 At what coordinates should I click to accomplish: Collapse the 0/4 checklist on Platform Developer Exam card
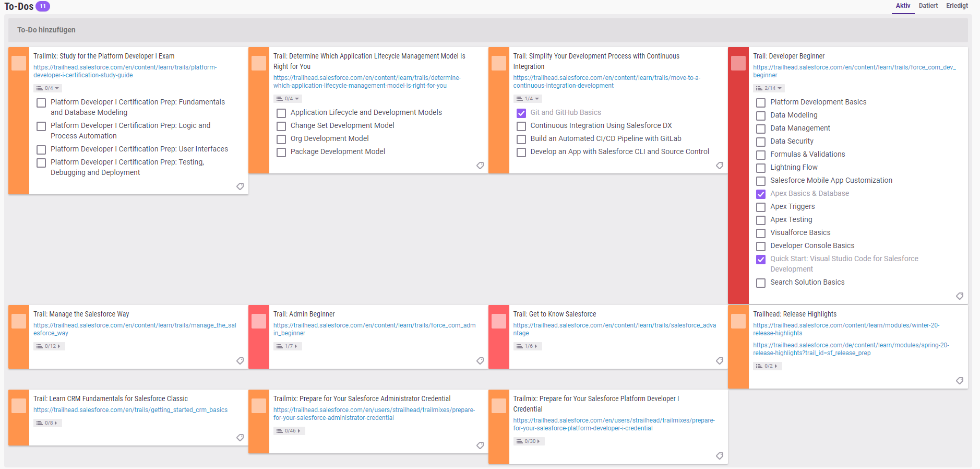[48, 88]
